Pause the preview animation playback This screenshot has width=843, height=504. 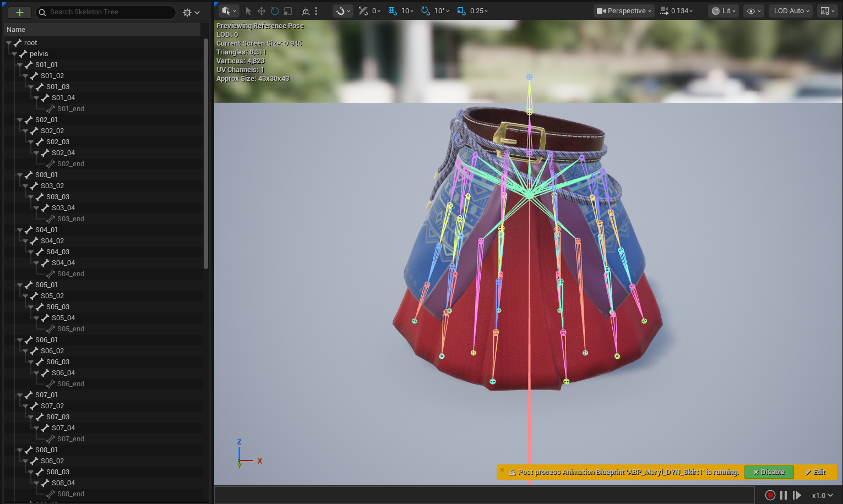pyautogui.click(x=783, y=495)
